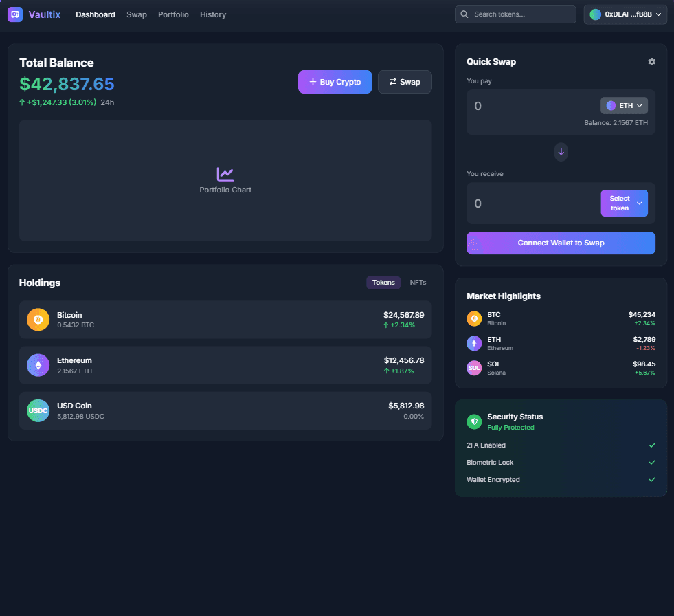The height and width of the screenshot is (616, 674).
Task: Select the Bitcoin holdings row name
Action: click(x=69, y=315)
